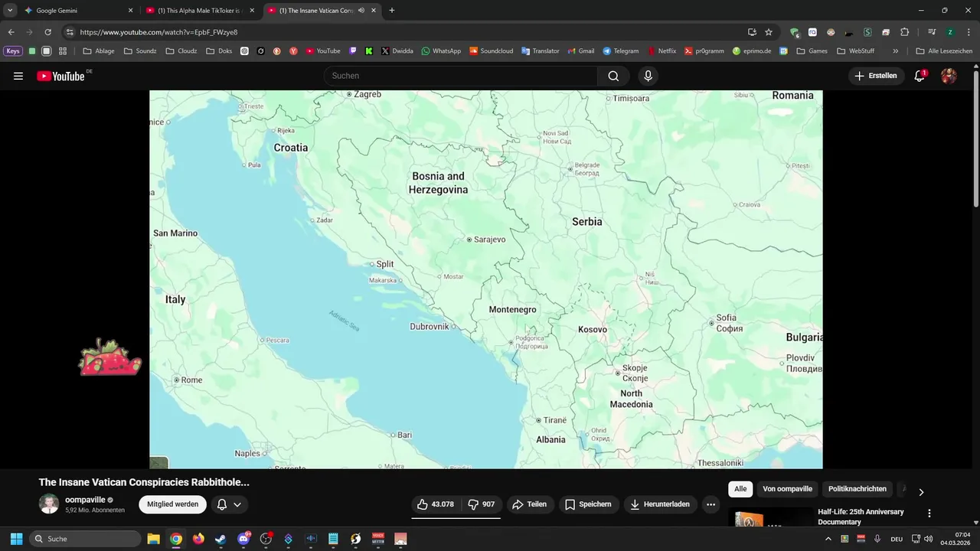Show hidden bookmarks with the double chevron
Image resolution: width=980 pixels, height=551 pixels.
point(896,51)
